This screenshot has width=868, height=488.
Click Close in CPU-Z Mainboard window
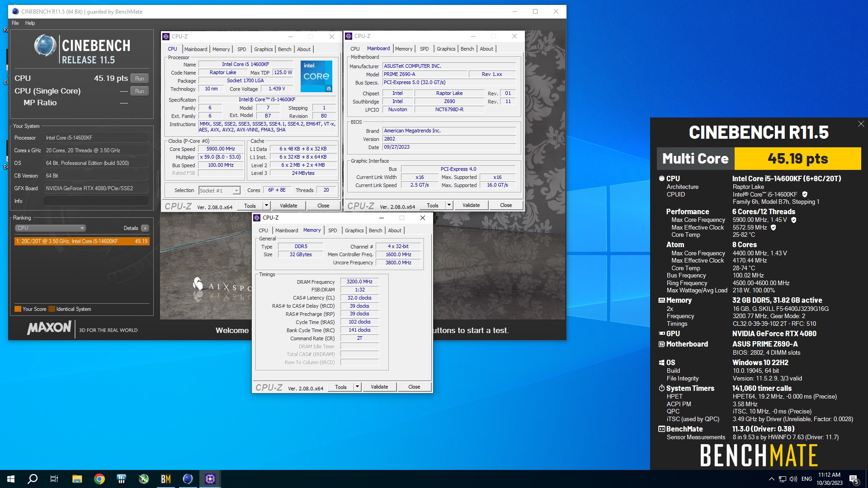click(x=506, y=205)
